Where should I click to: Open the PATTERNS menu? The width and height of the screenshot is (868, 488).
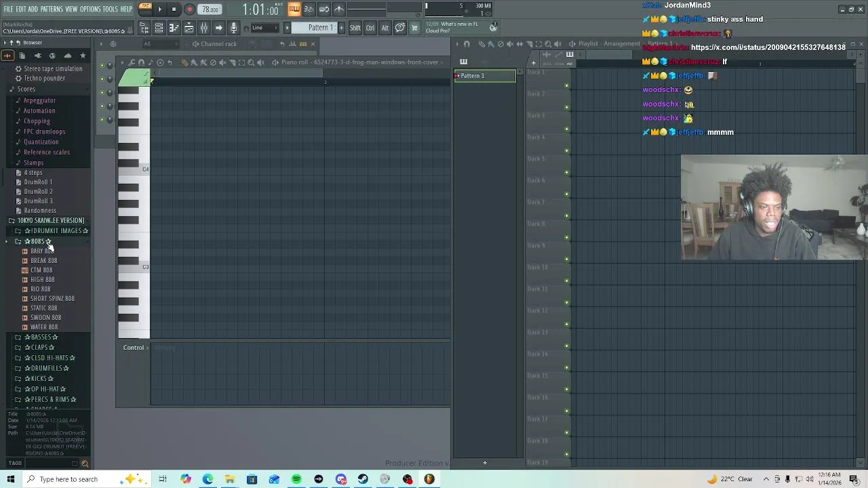(52, 9)
